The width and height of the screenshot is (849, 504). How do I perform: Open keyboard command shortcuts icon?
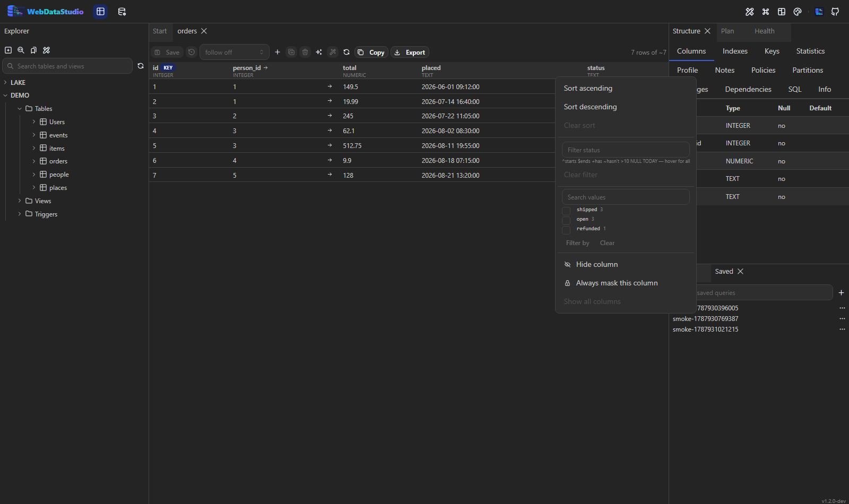(766, 12)
